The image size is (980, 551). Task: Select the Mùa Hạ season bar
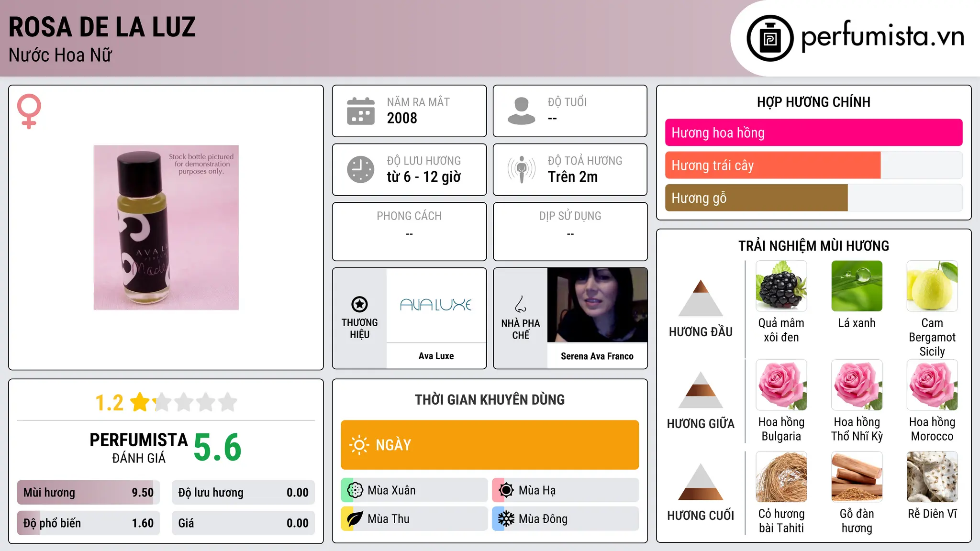click(566, 490)
